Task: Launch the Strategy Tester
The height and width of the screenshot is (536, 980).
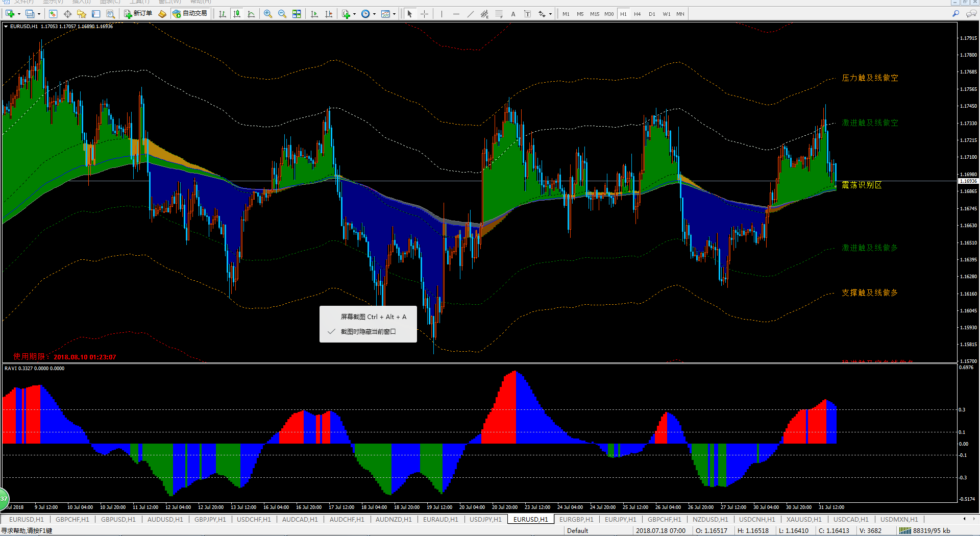Action: 110,14
